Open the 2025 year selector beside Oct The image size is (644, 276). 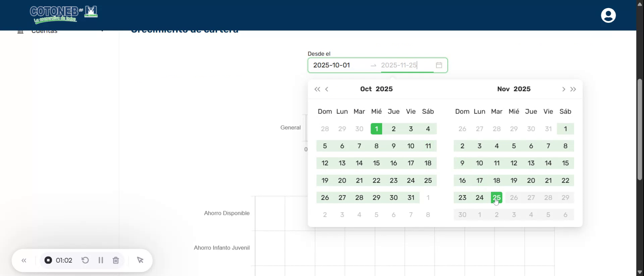point(384,89)
